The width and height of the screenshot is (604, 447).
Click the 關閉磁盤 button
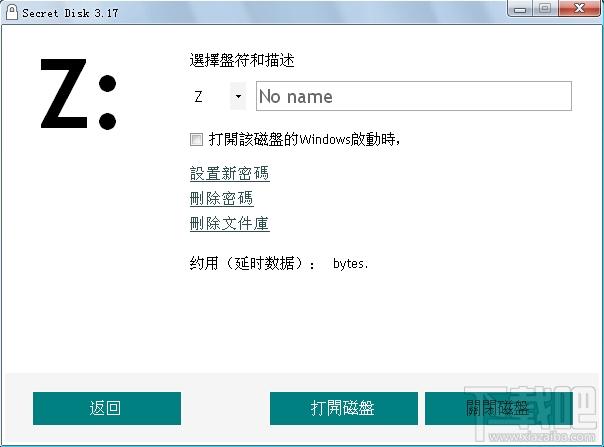498,408
